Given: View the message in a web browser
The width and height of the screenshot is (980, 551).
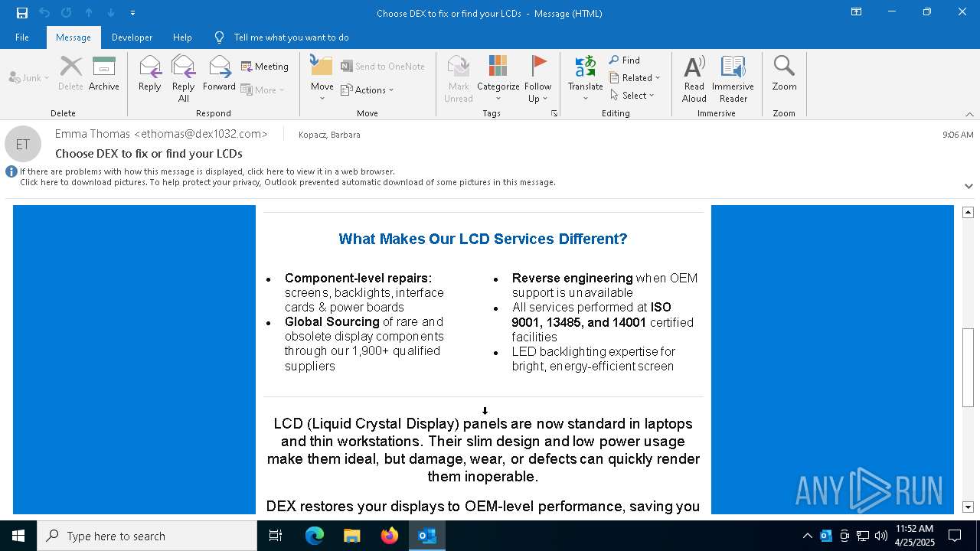Looking at the screenshot, I should [207, 171].
